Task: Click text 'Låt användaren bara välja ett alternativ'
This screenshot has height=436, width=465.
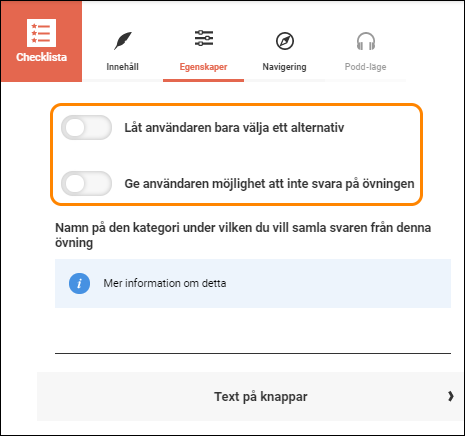Action: (234, 128)
